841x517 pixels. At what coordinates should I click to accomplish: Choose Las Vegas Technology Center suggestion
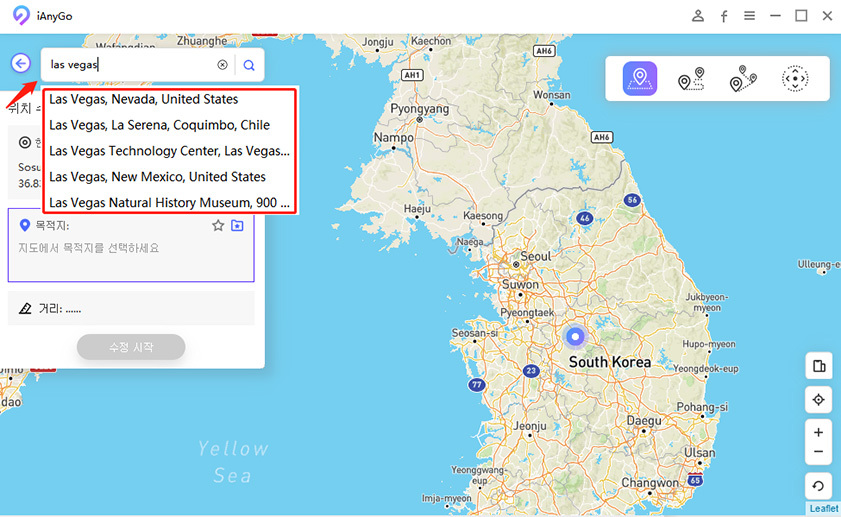pyautogui.click(x=169, y=151)
